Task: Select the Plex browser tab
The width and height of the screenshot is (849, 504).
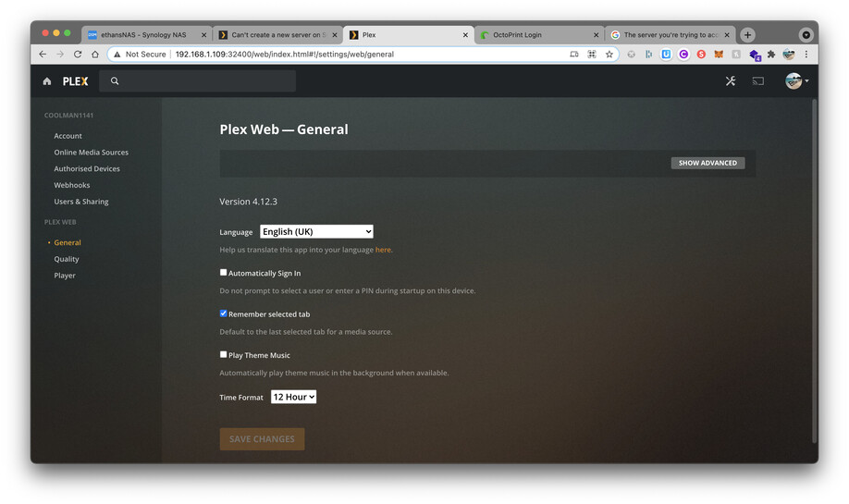Action: [x=408, y=34]
